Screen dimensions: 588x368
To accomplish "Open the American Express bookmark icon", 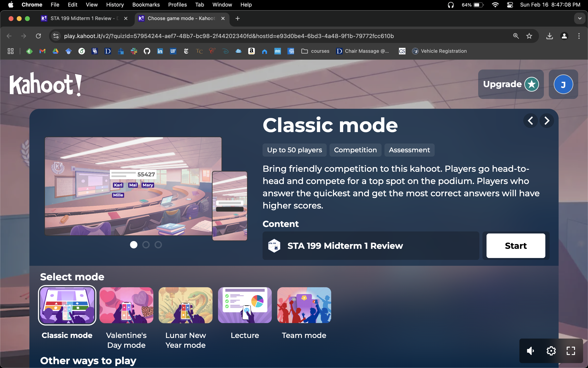I will point(291,51).
